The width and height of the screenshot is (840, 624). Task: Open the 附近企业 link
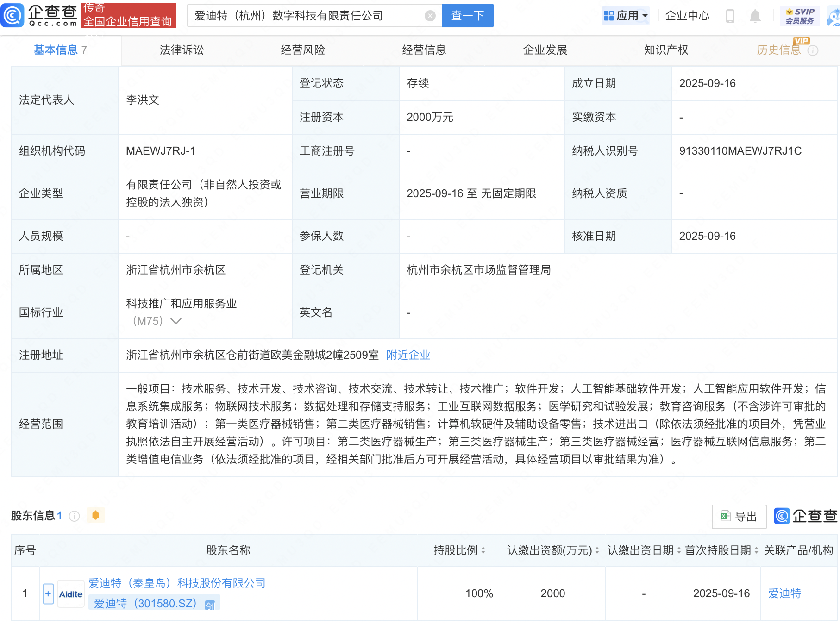click(x=408, y=355)
